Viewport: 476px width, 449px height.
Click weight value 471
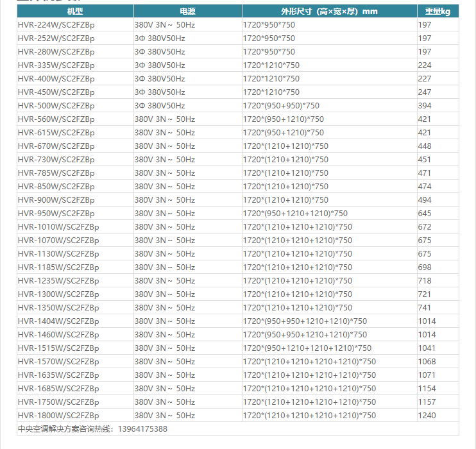click(x=425, y=173)
